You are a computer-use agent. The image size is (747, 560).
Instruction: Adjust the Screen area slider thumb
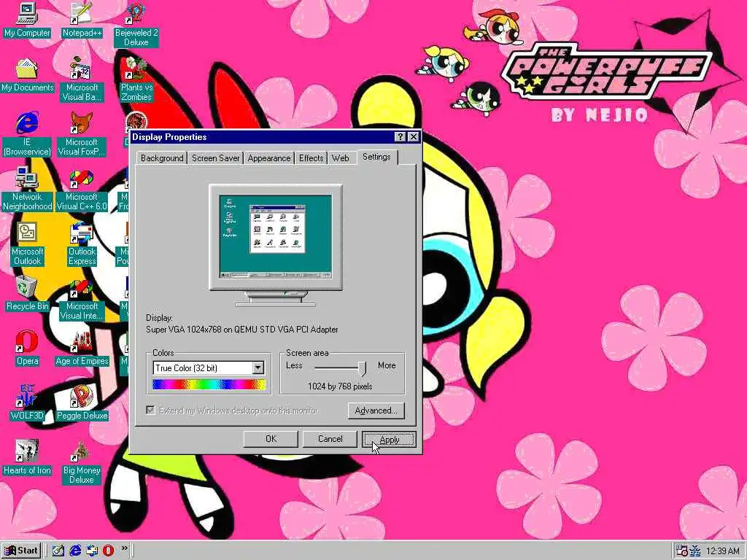(x=363, y=367)
